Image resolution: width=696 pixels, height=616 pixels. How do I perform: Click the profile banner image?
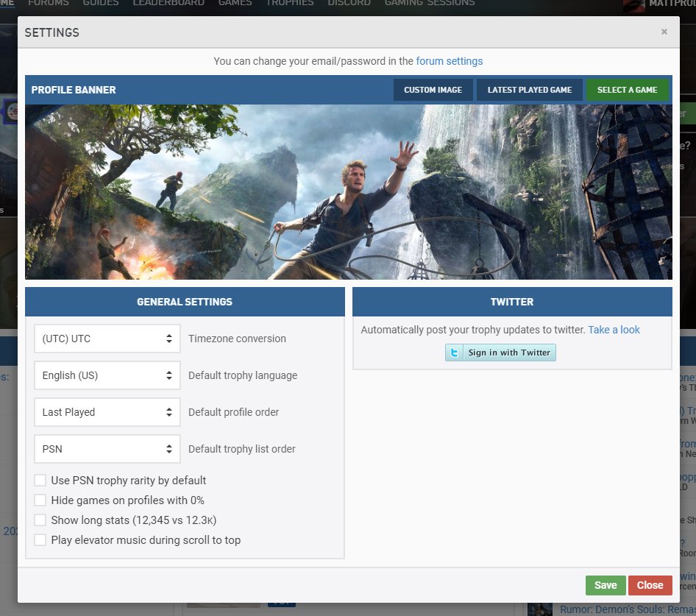coord(349,192)
